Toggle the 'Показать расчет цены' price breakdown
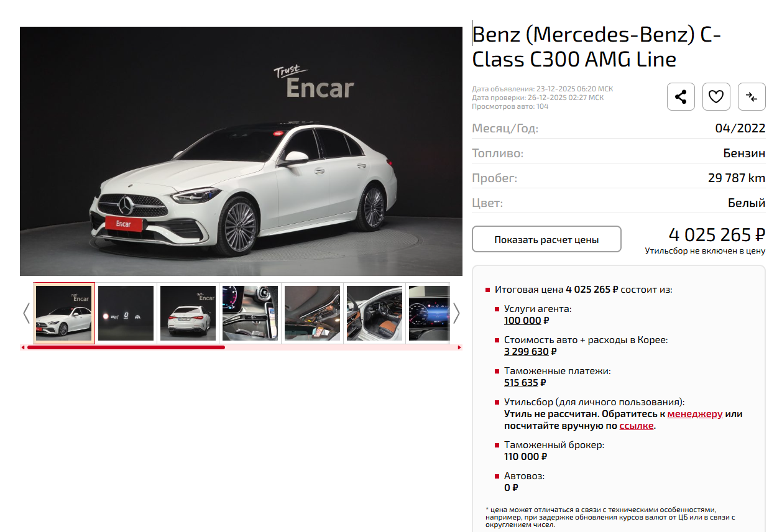The image size is (782, 532). point(546,239)
